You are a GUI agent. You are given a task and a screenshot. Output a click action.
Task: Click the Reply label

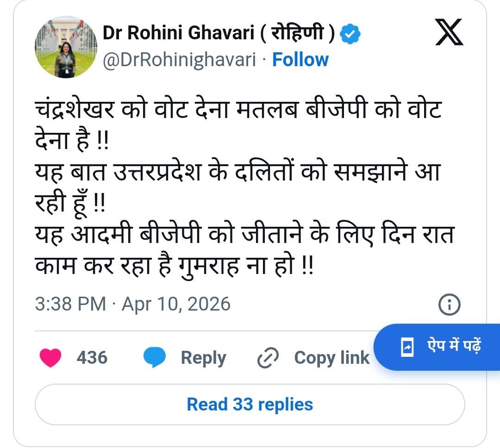[203, 358]
